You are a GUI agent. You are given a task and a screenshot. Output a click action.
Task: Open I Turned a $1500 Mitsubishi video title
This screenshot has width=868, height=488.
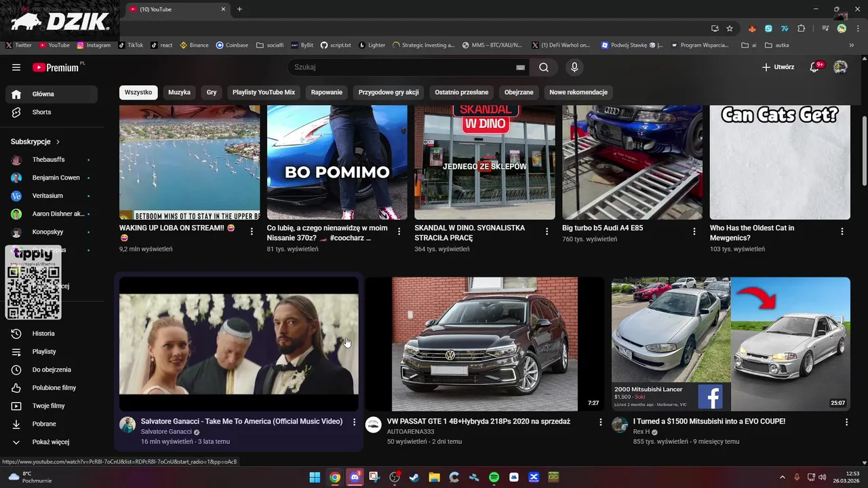[x=709, y=422]
